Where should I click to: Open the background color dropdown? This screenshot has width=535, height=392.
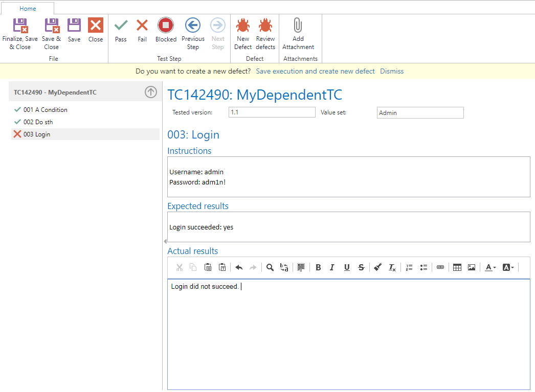(508, 267)
